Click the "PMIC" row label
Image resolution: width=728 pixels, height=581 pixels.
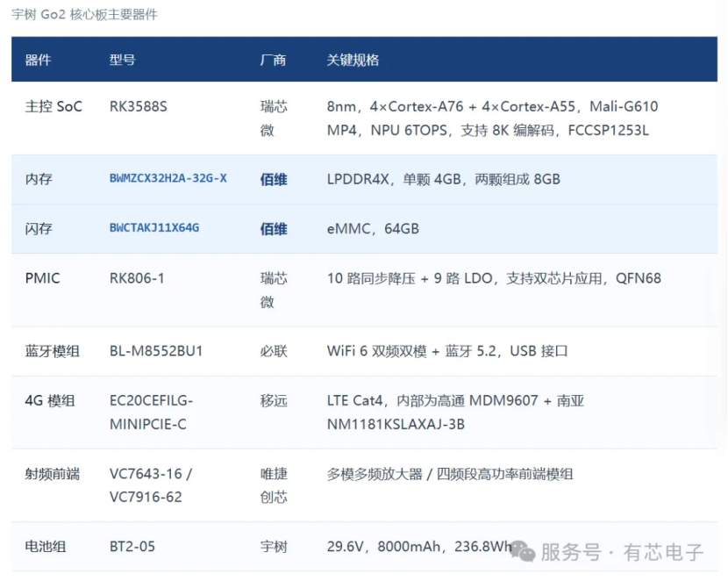[42, 278]
